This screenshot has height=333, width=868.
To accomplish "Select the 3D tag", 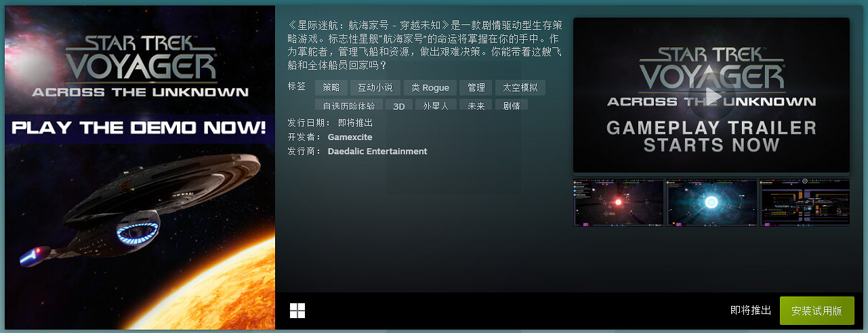I will coord(399,106).
